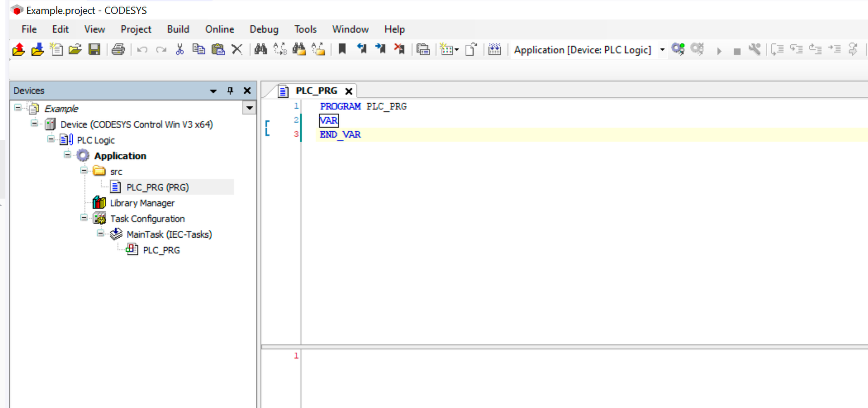The image size is (868, 408).
Task: Open the Tools menu
Action: tap(305, 29)
